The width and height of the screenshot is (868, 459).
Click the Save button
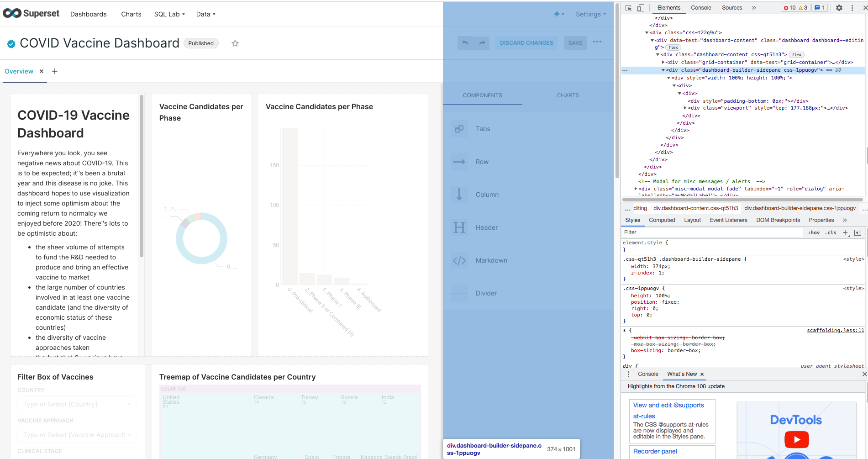575,43
